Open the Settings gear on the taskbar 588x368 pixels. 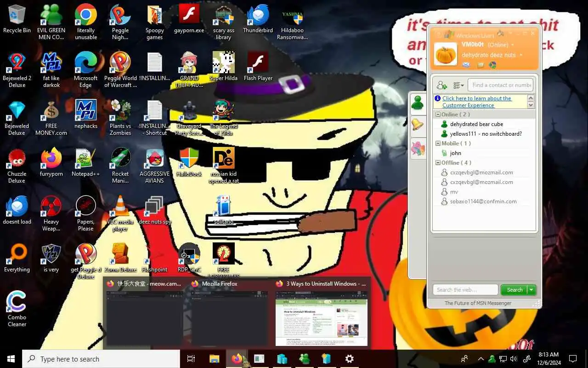349,359
